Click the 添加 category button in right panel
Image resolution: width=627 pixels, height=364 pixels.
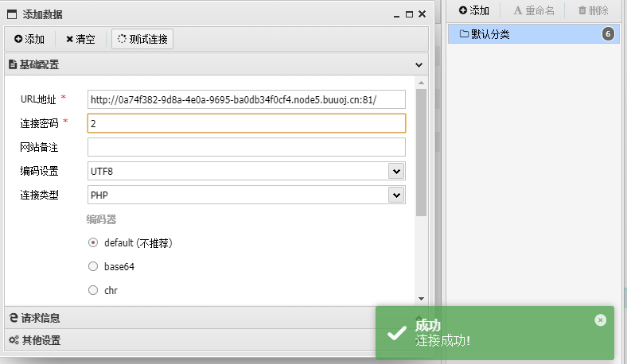[x=473, y=10]
